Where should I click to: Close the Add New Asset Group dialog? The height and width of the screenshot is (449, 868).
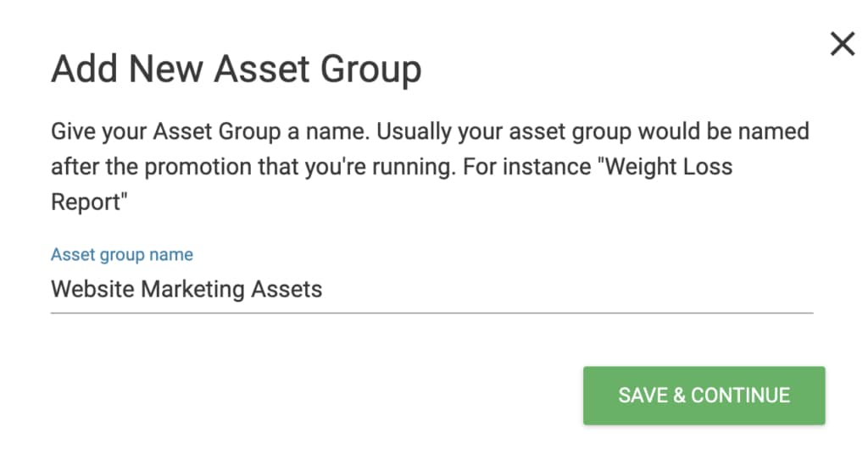(x=842, y=44)
